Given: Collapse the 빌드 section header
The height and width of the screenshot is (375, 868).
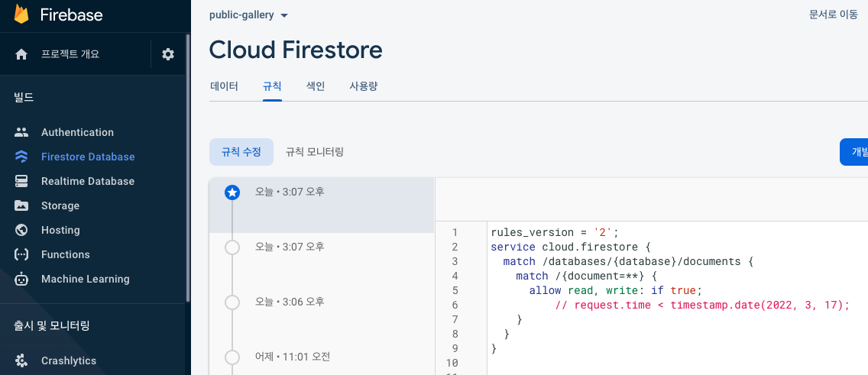Looking at the screenshot, I should click(24, 98).
